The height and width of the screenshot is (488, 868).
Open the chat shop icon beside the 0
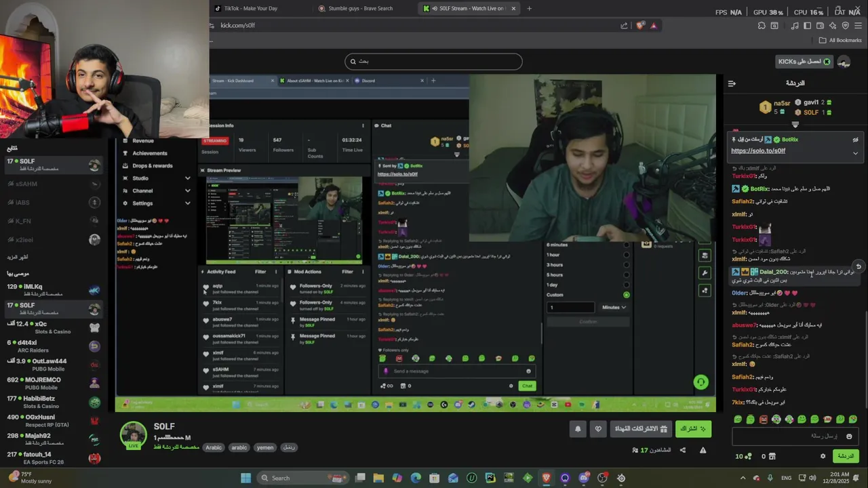tap(773, 456)
